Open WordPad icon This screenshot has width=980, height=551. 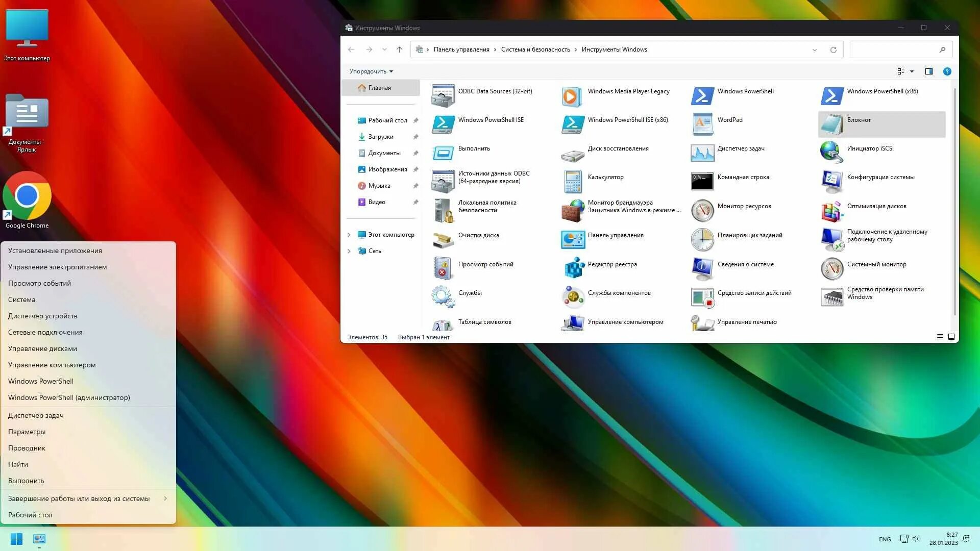[702, 124]
